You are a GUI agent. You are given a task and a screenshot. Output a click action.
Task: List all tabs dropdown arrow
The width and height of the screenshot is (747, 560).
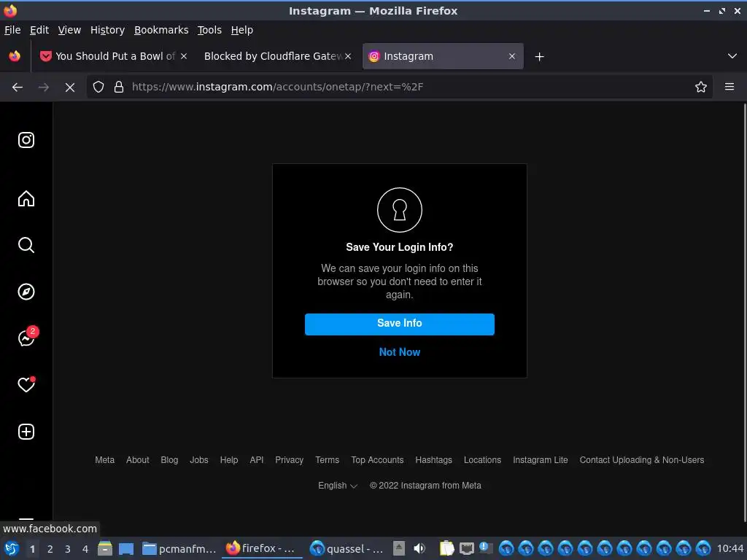[732, 56]
